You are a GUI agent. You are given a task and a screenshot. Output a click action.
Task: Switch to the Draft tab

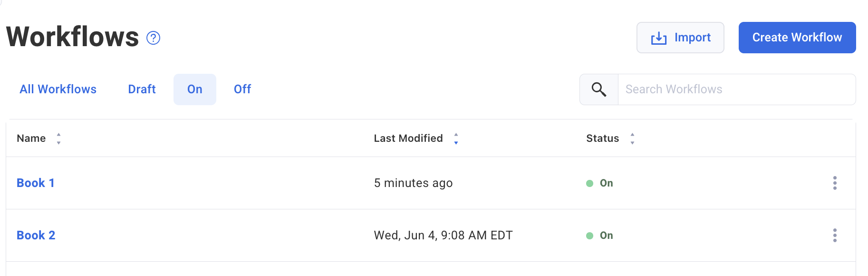pos(141,89)
